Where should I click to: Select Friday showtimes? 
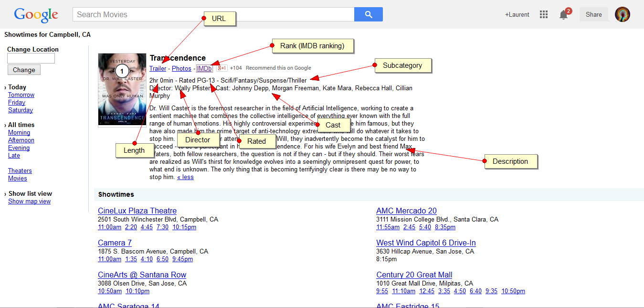(17, 103)
